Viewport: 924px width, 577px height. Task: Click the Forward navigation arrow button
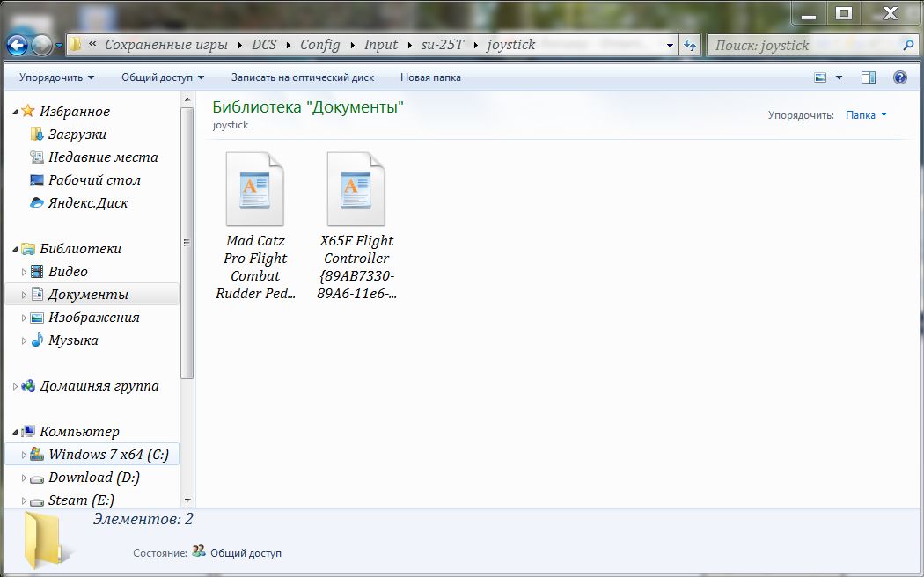tap(41, 46)
